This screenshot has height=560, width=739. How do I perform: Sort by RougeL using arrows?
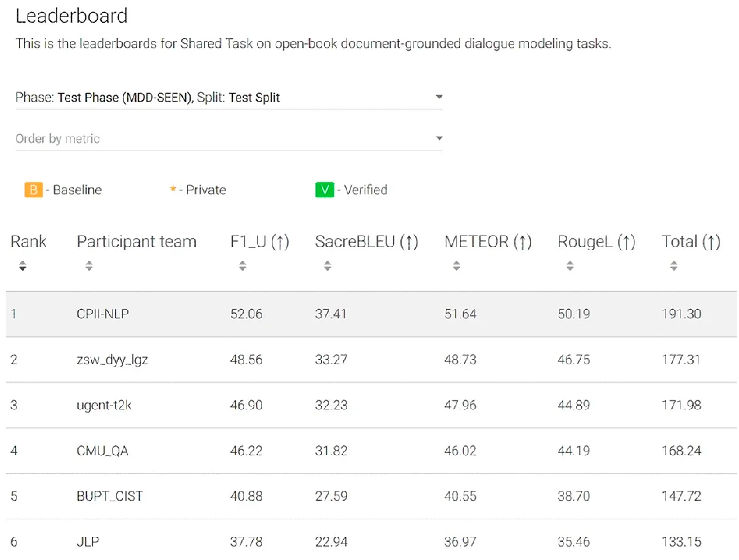click(x=570, y=266)
